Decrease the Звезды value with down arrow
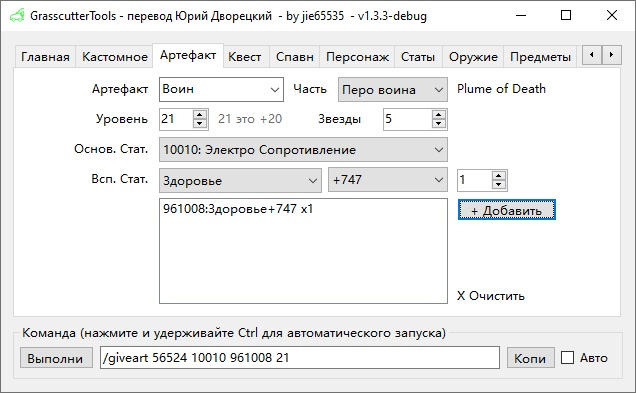Viewport: 636px width, 393px height. pyautogui.click(x=438, y=124)
